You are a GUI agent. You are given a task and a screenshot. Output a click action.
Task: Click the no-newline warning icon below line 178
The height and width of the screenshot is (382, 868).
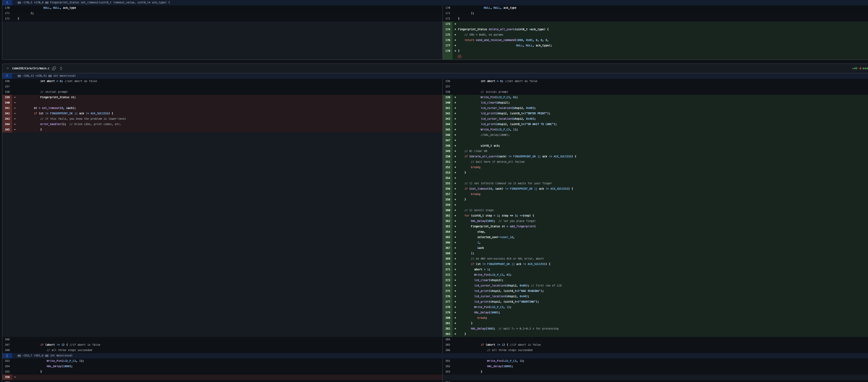460,56
